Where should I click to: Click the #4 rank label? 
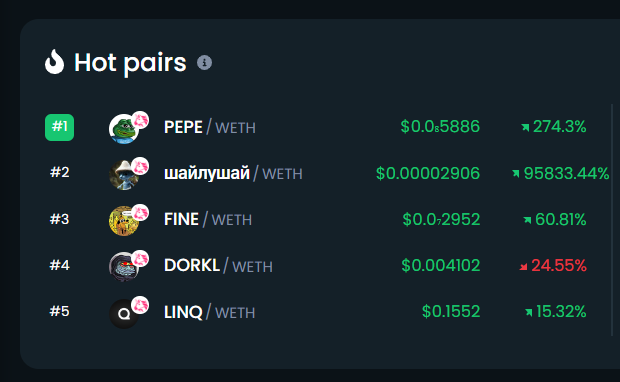pos(60,265)
